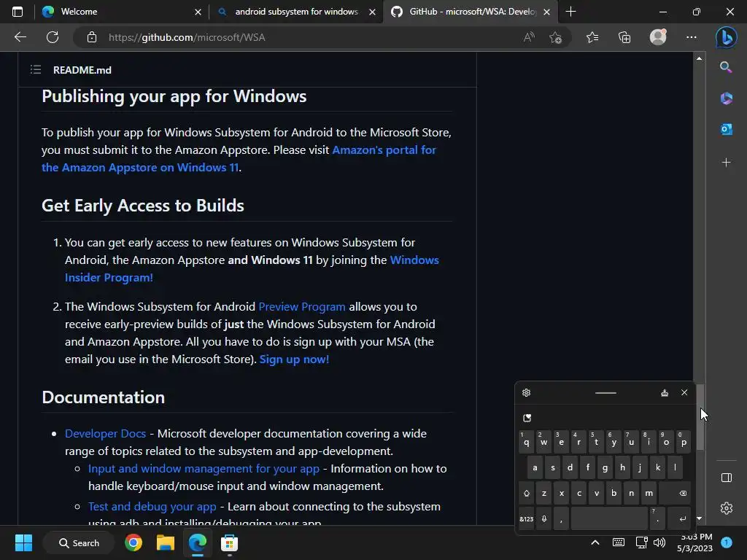747x560 pixels.
Task: Open Outlook sidebar icon
Action: pyautogui.click(x=726, y=129)
